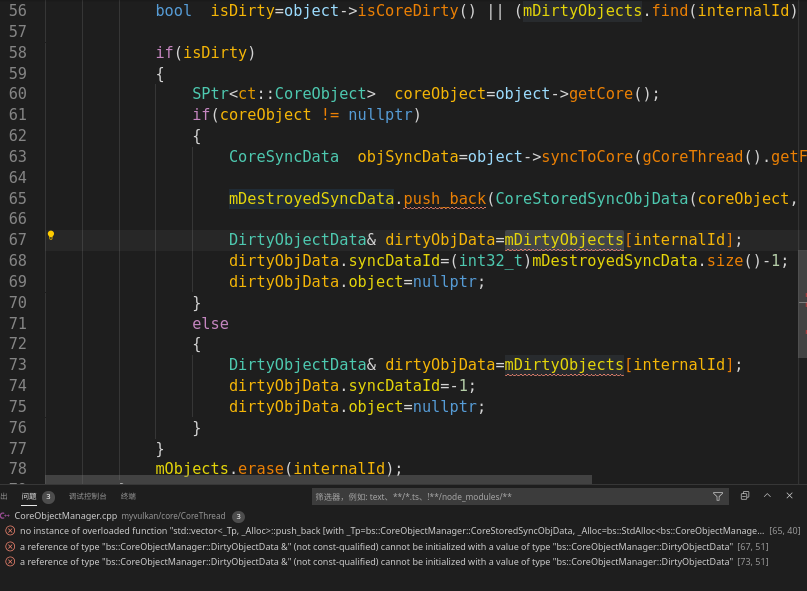807x591 pixels.
Task: Click line number 58 in the gutter
Action: [18, 52]
